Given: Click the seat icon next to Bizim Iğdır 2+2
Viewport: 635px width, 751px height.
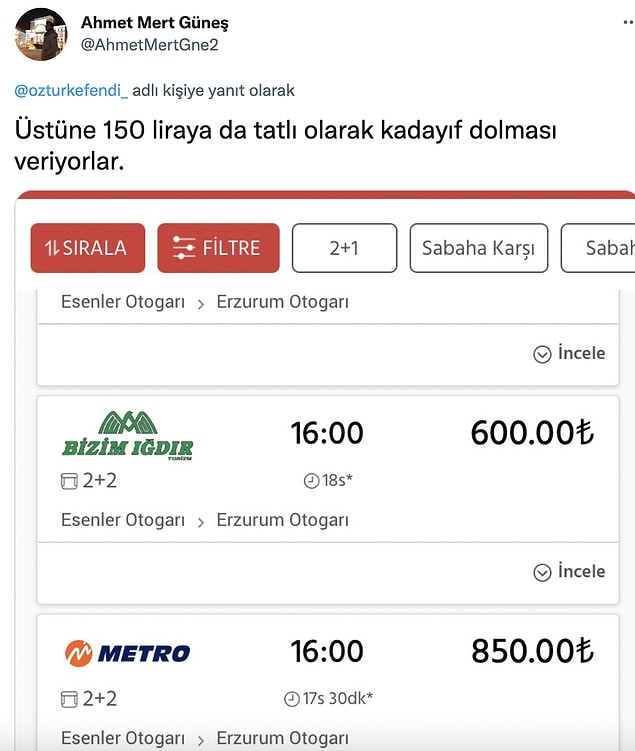Looking at the screenshot, I should [69, 481].
